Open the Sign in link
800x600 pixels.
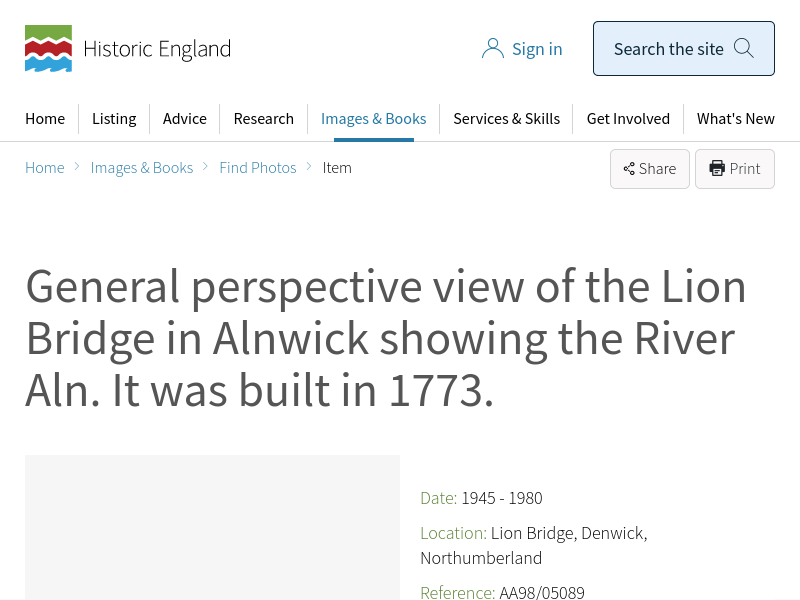(537, 49)
